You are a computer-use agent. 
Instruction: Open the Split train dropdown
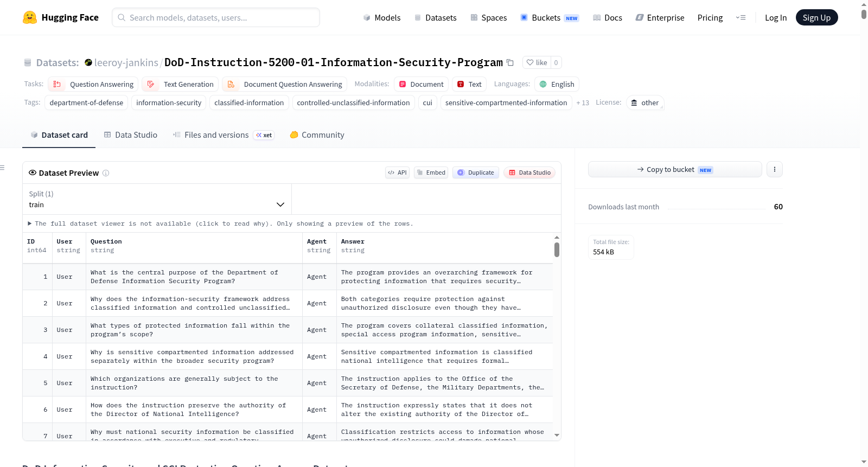[x=157, y=199]
